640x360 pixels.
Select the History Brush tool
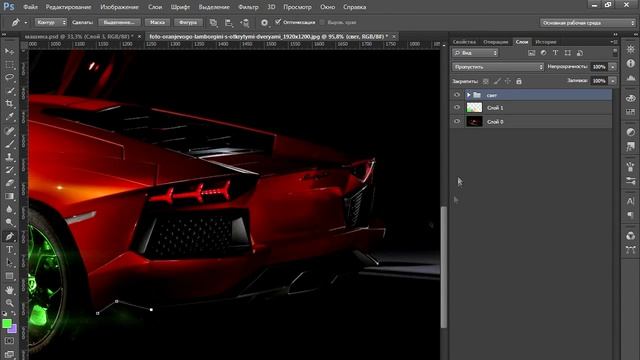click(9, 170)
